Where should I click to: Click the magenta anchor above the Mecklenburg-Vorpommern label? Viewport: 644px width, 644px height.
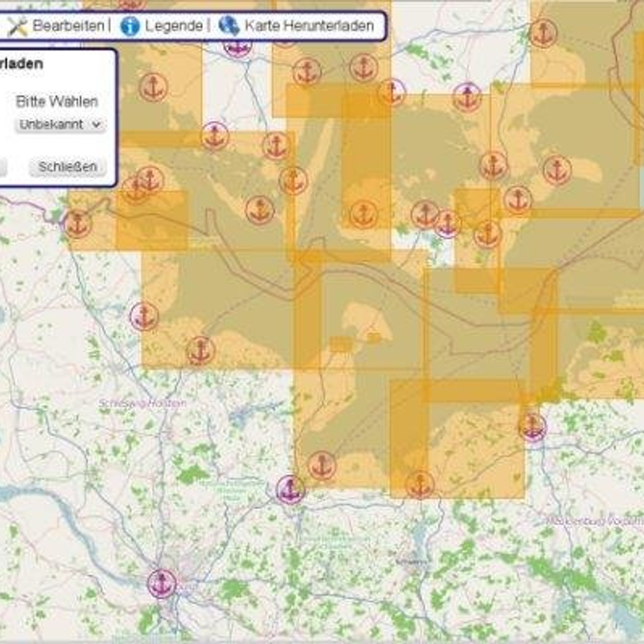(532, 427)
